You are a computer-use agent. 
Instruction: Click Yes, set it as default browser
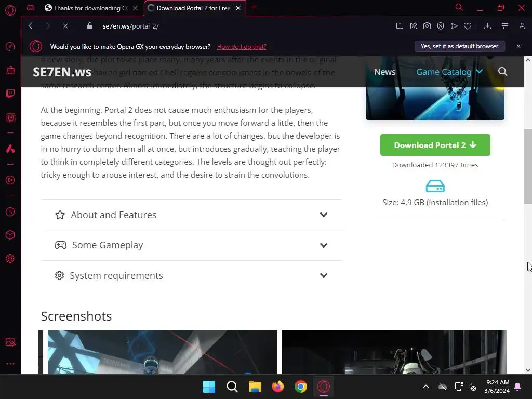coord(459,46)
